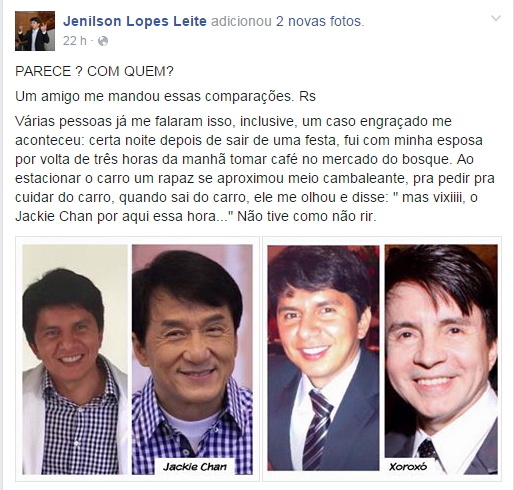Viewport: 514px width, 490px height.
Task: Click the paragraph starting "Várias pessoas"
Action: (x=255, y=169)
